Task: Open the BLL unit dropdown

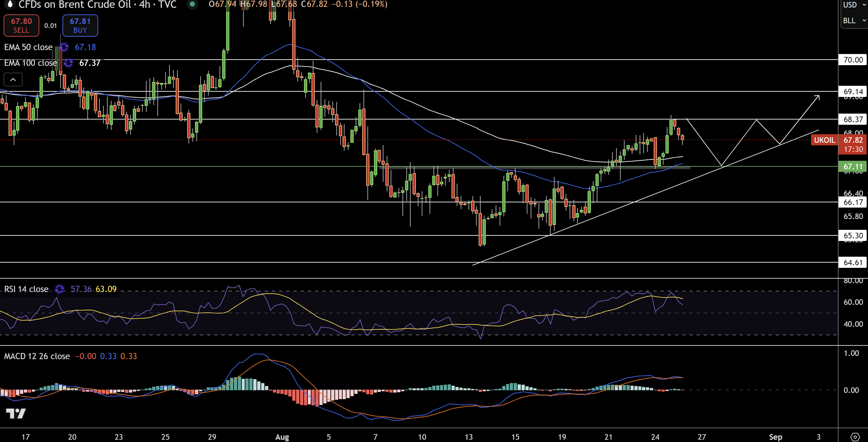Action: [x=854, y=21]
